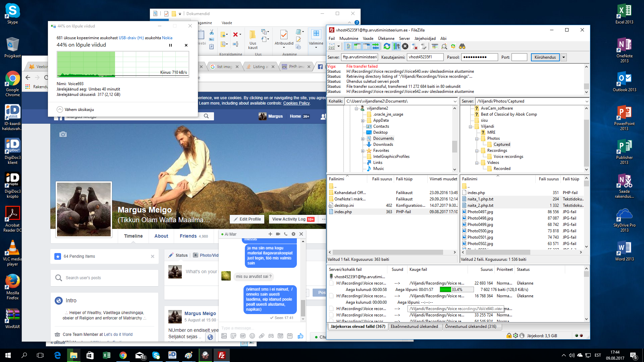Reconnect to last server in FileZilla toolbar
This screenshot has height=362, width=644.
click(x=424, y=46)
